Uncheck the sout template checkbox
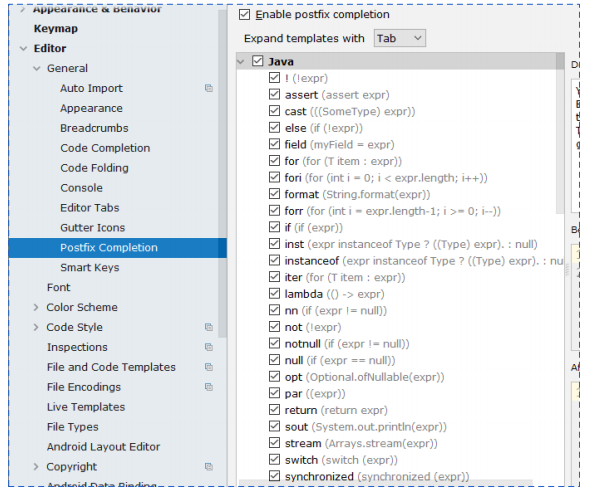594x495 pixels. [274, 426]
